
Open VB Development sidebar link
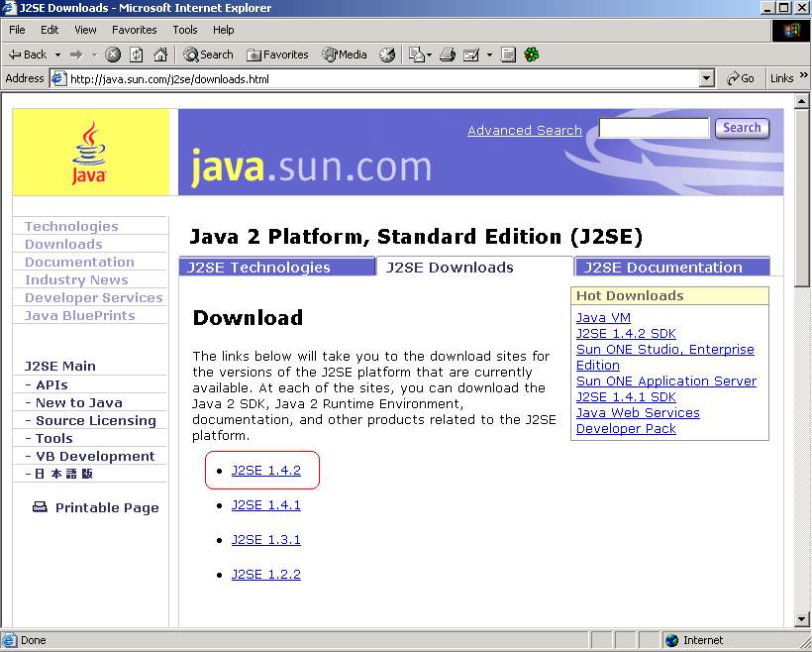95,456
